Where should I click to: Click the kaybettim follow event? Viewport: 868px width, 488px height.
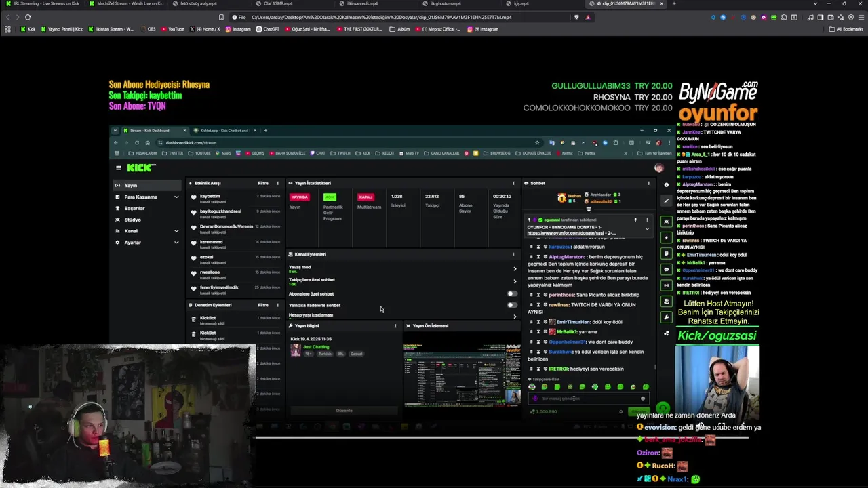tap(234, 198)
